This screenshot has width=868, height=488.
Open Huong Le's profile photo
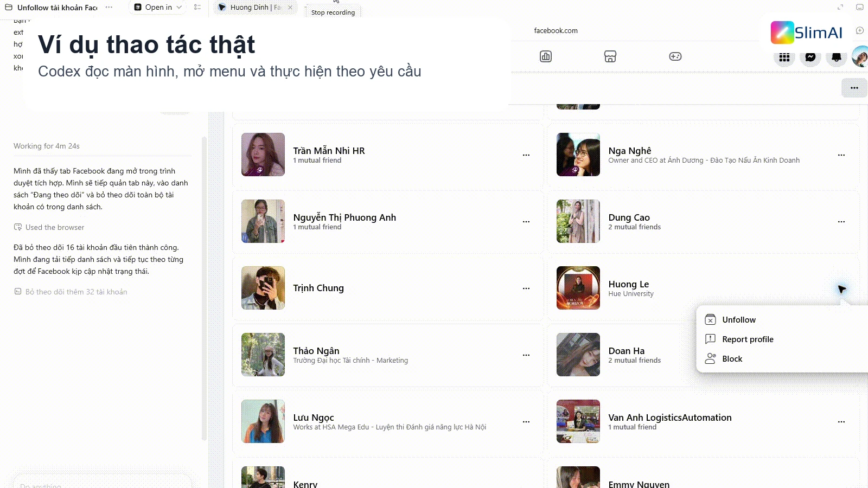click(x=578, y=288)
